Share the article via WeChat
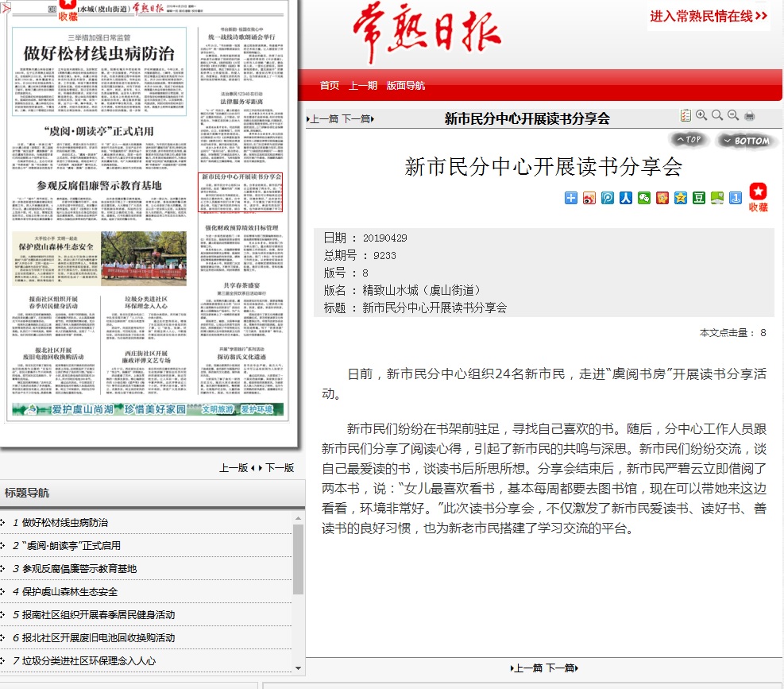This screenshot has width=784, height=689. tap(644, 198)
